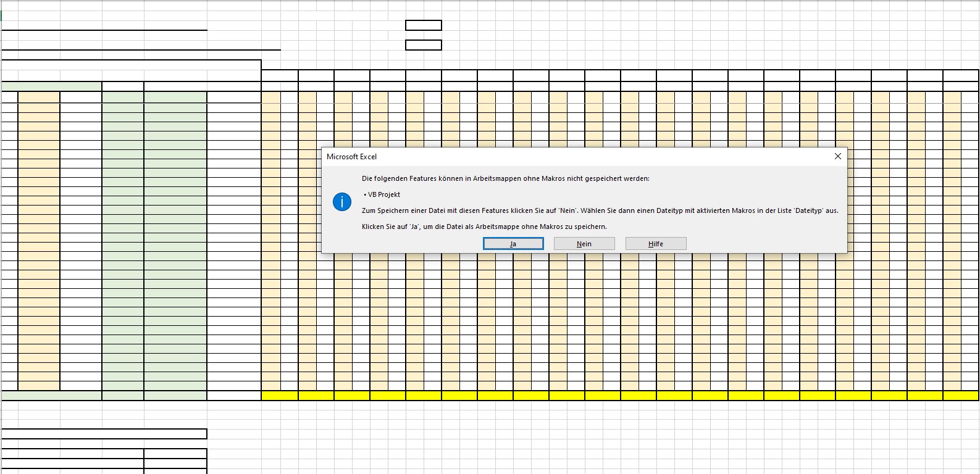Open help with the 'Hilfe' button
This screenshot has width=980, height=474.
point(656,244)
